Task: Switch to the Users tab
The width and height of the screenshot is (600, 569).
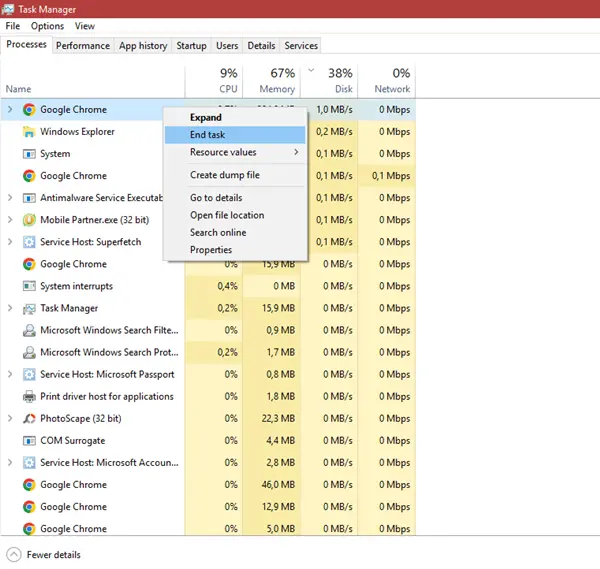Action: tap(227, 46)
